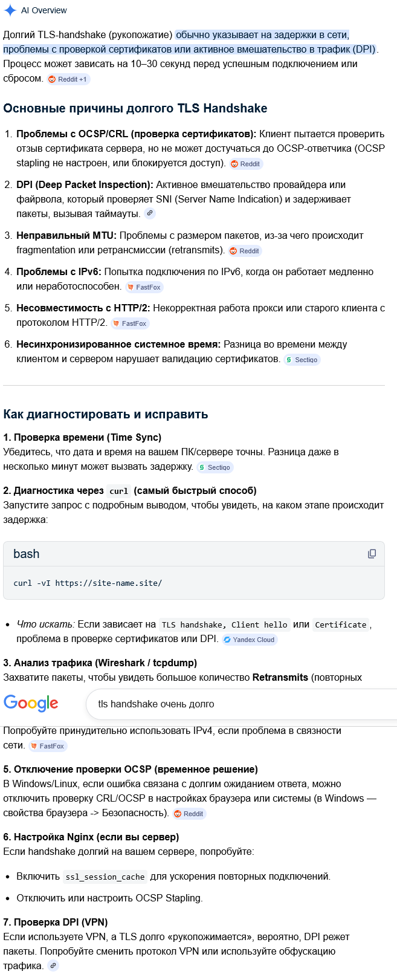Open FastFox source for IPv6 issue

click(x=144, y=287)
